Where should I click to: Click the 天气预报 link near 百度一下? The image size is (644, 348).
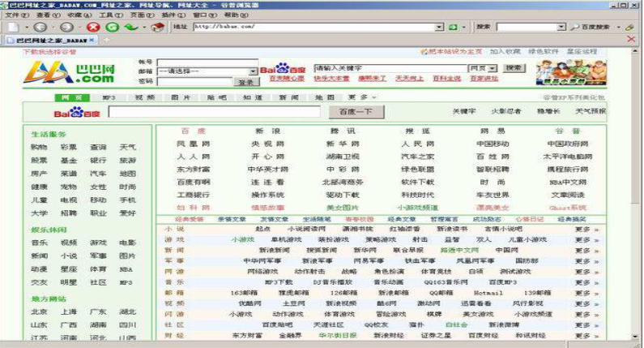pos(591,111)
